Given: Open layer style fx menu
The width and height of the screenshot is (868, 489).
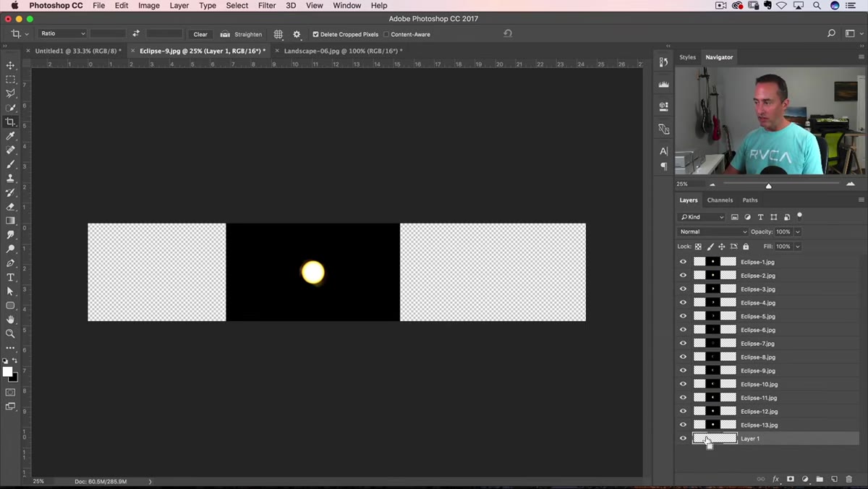Looking at the screenshot, I should point(775,479).
